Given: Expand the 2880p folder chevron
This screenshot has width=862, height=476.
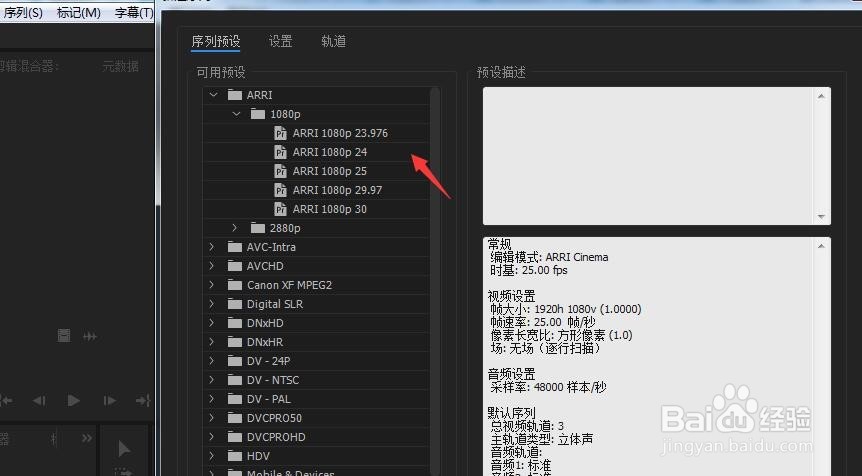Looking at the screenshot, I should coord(235,228).
